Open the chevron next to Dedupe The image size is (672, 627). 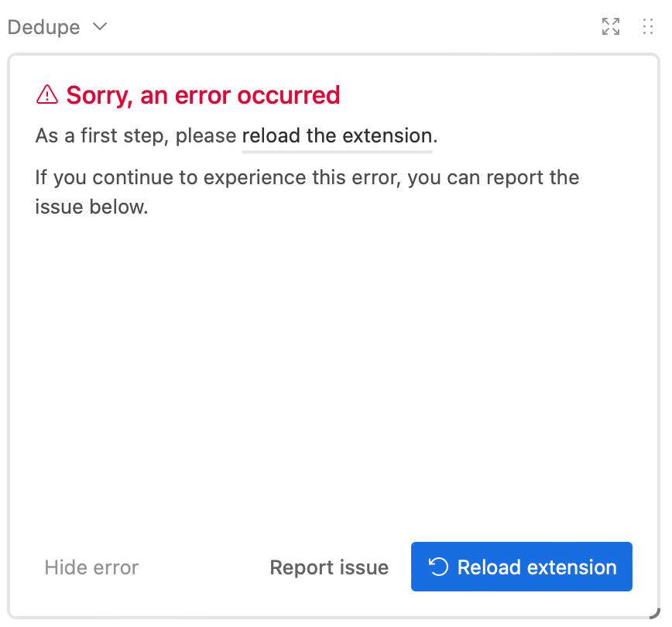tap(100, 27)
